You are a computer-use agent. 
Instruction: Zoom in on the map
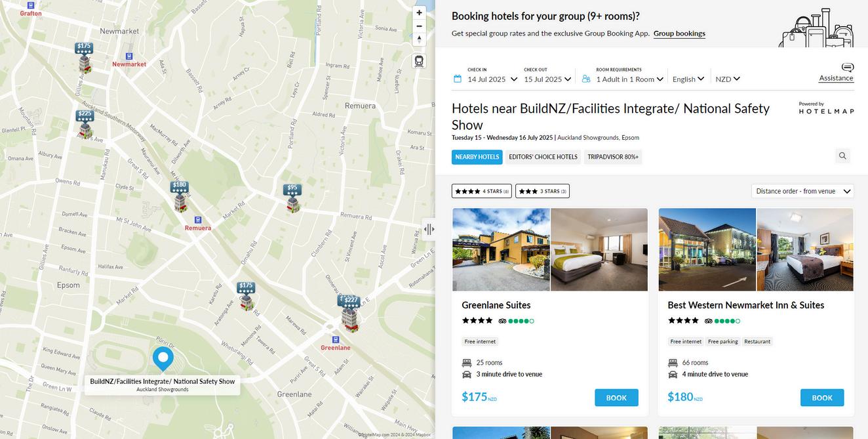(419, 12)
